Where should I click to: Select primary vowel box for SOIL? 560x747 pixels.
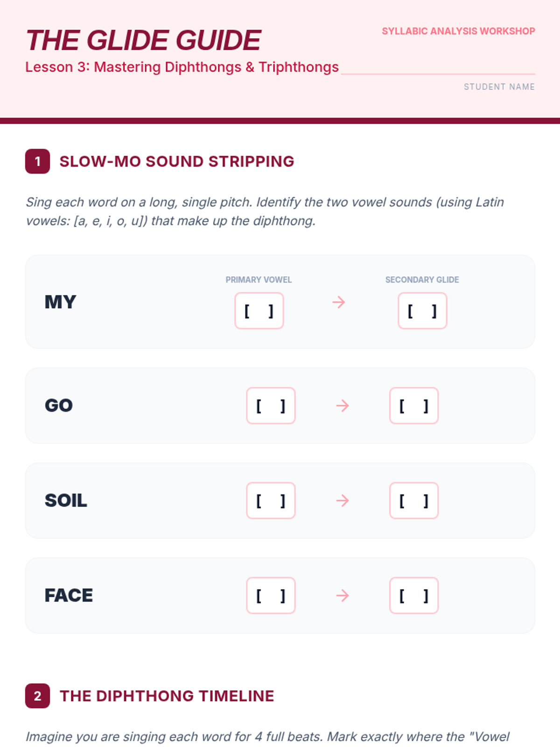[x=271, y=501]
